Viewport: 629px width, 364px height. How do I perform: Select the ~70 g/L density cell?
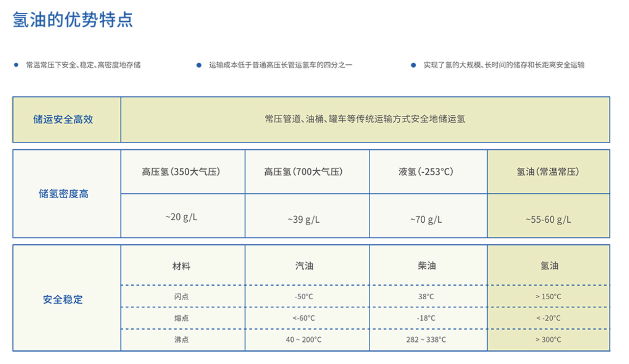click(426, 220)
